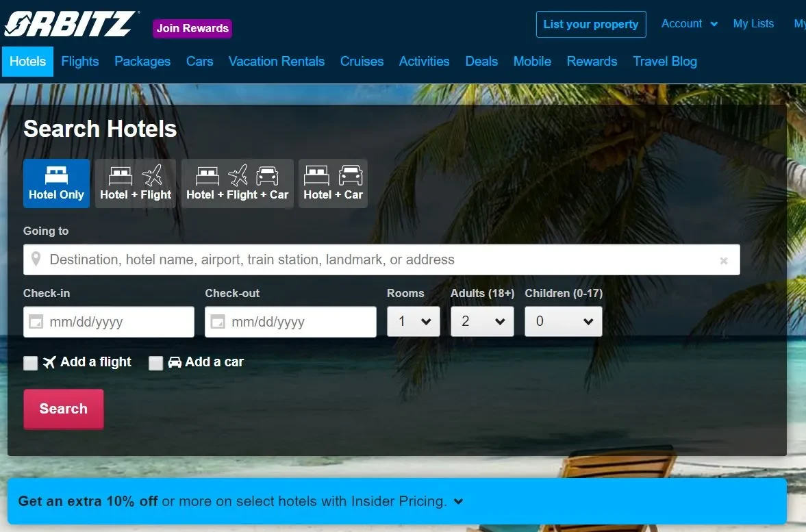The width and height of the screenshot is (806, 532).
Task: Click the Check-in date field
Action: (109, 322)
